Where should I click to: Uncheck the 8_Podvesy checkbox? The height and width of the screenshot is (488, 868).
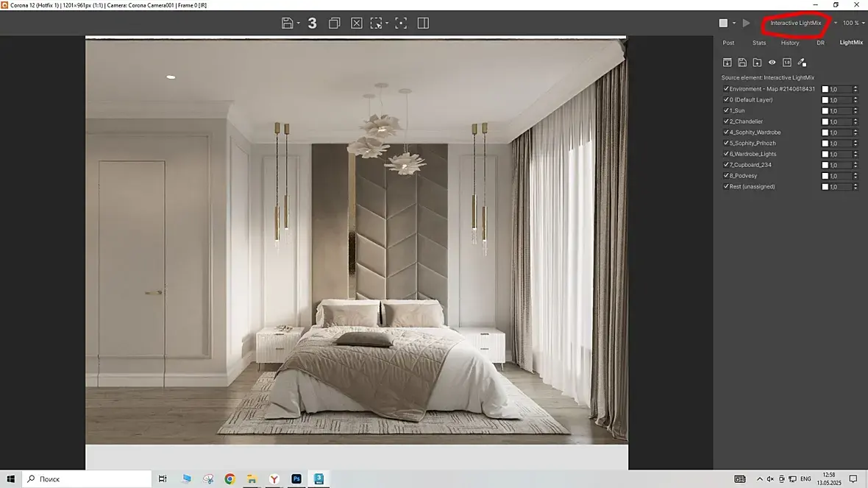pos(726,176)
